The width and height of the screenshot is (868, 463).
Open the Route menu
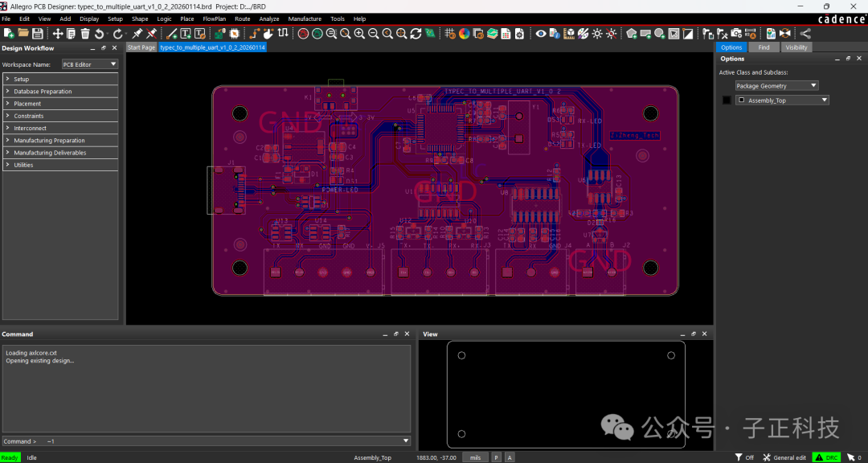point(243,18)
